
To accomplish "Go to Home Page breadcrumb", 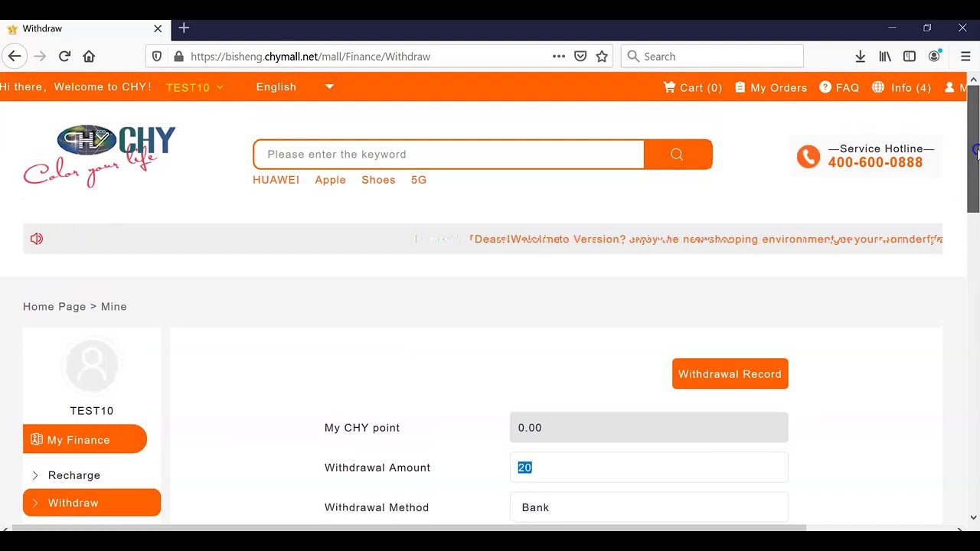I will coord(54,306).
